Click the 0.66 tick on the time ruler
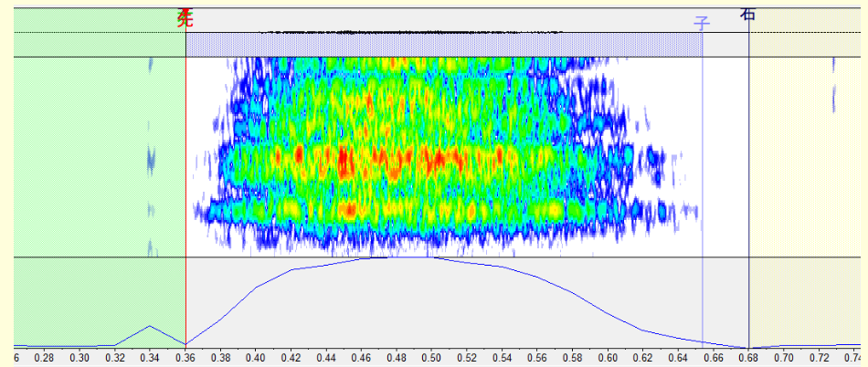The height and width of the screenshot is (367, 868). 714,357
